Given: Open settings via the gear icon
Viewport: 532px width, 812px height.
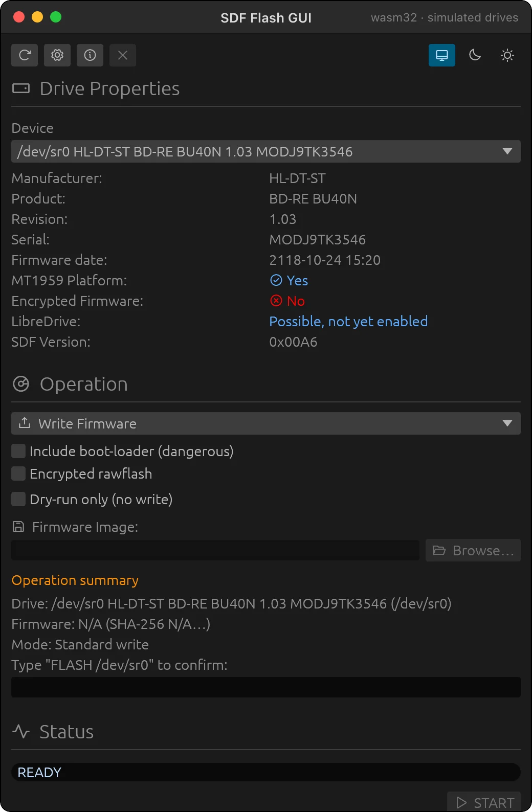Looking at the screenshot, I should point(57,55).
